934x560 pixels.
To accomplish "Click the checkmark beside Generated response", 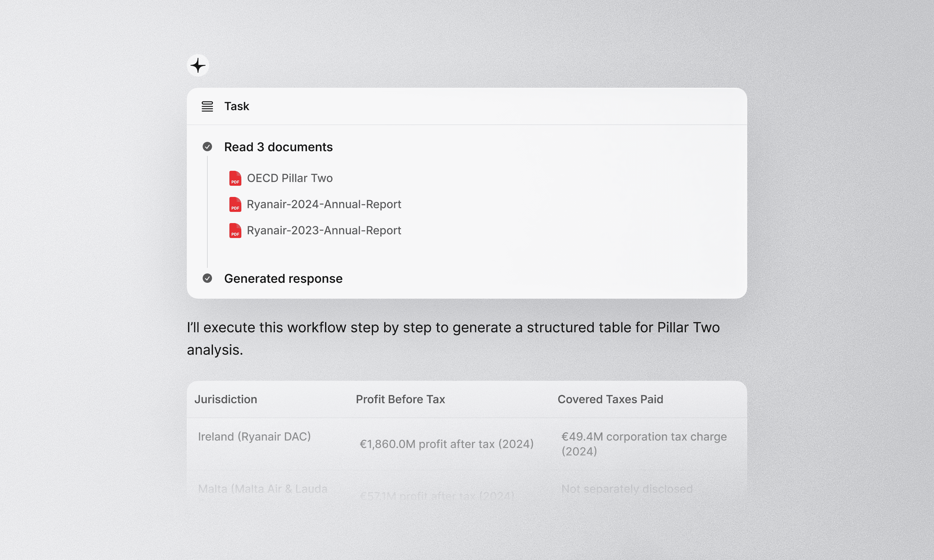I will click(207, 278).
